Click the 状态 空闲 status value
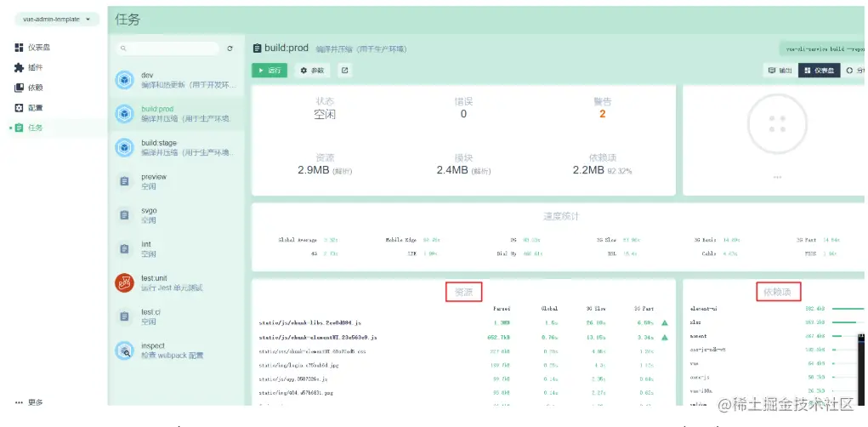Viewport: 868px width, 427px height. (x=325, y=115)
